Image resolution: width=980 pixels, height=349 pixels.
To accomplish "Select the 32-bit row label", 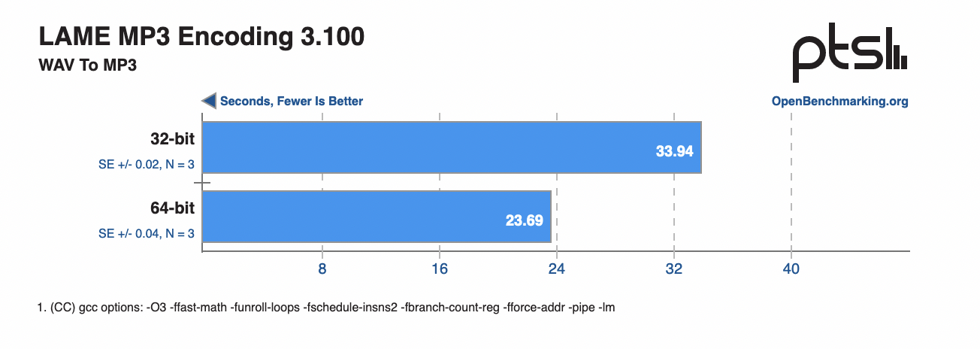I will tap(172, 139).
